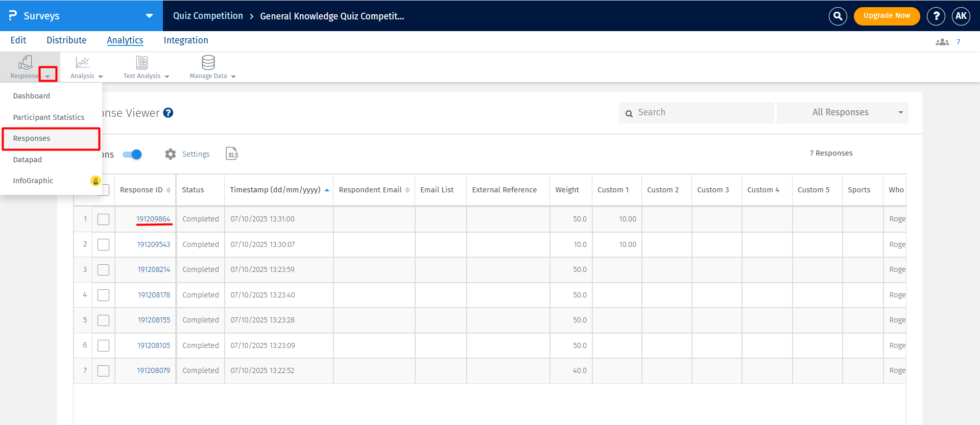Switch to the Distribute tab
Screen dimensions: 980x425
click(x=66, y=40)
